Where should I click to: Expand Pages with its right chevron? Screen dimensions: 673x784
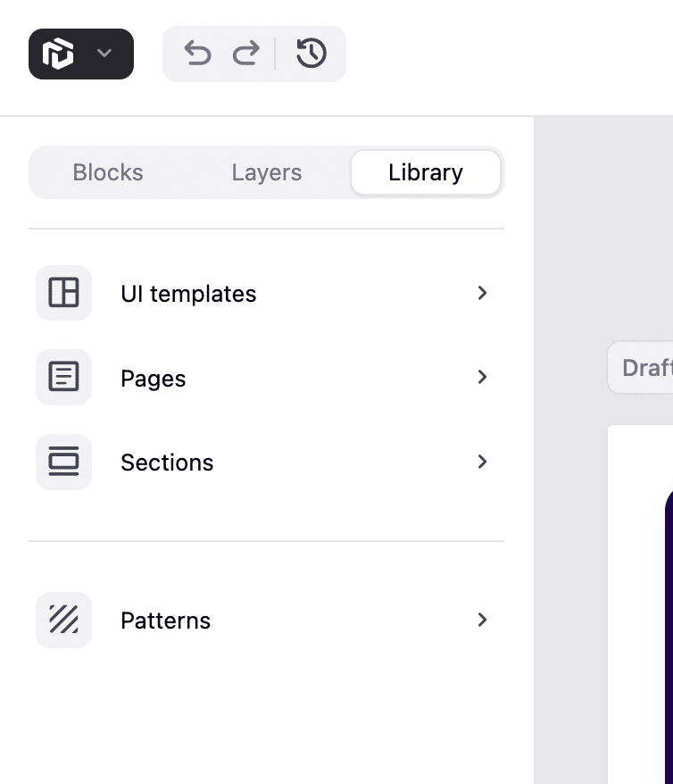[x=482, y=378]
